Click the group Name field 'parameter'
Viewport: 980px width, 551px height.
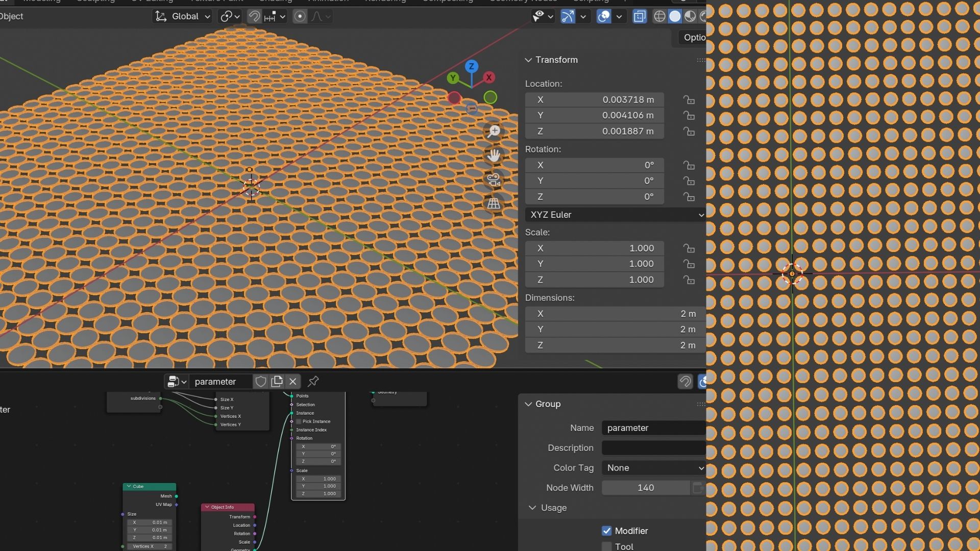[654, 428]
